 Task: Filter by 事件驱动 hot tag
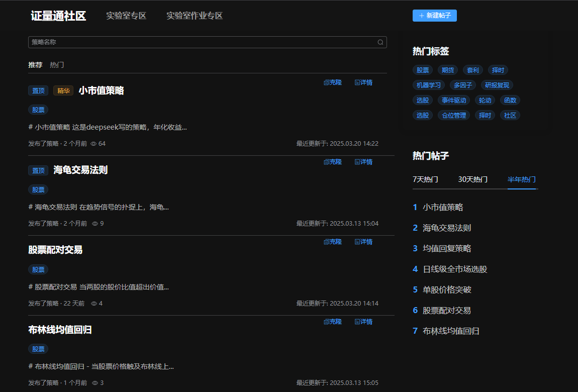coord(454,100)
